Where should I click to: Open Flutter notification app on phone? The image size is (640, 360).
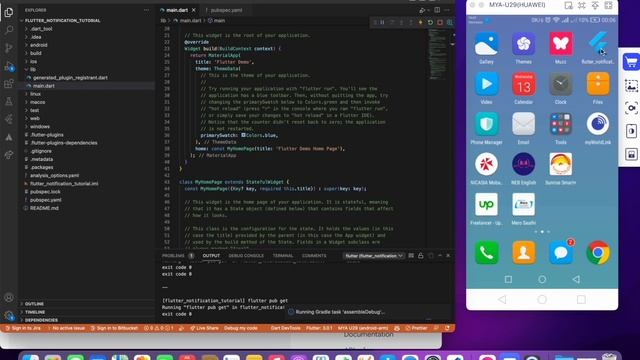tap(598, 48)
